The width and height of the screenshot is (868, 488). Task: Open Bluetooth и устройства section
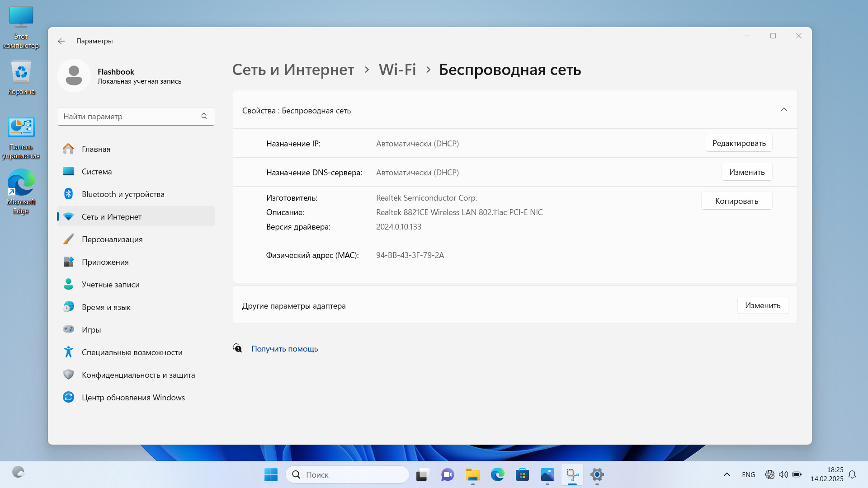[x=123, y=194]
